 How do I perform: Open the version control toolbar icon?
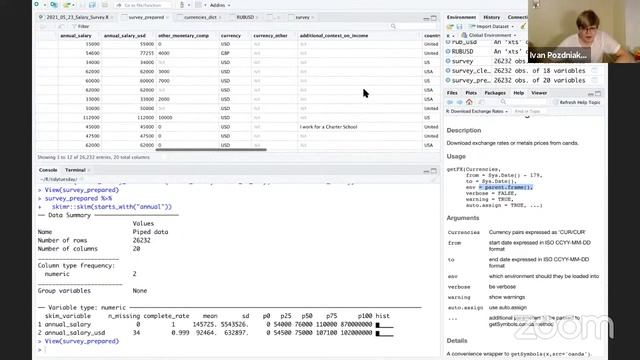(x=182, y=5)
